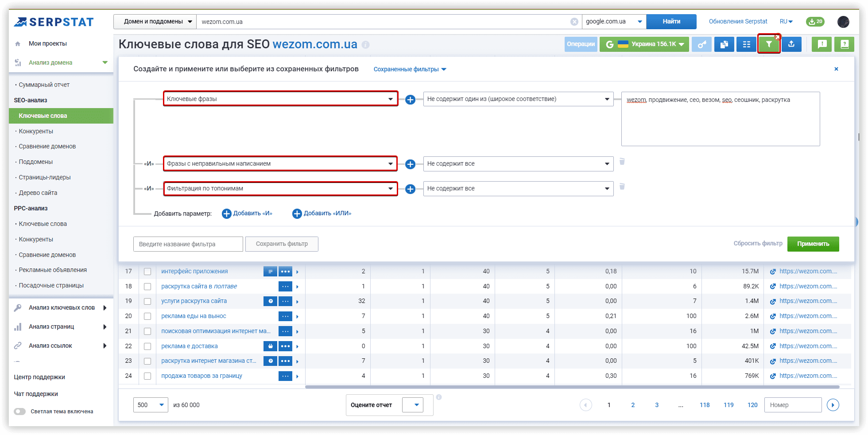Click the Найти search button
This screenshot has width=868, height=435.
671,22
